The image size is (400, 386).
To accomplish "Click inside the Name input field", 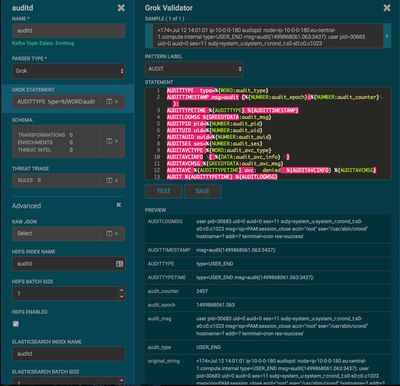I will click(69, 31).
